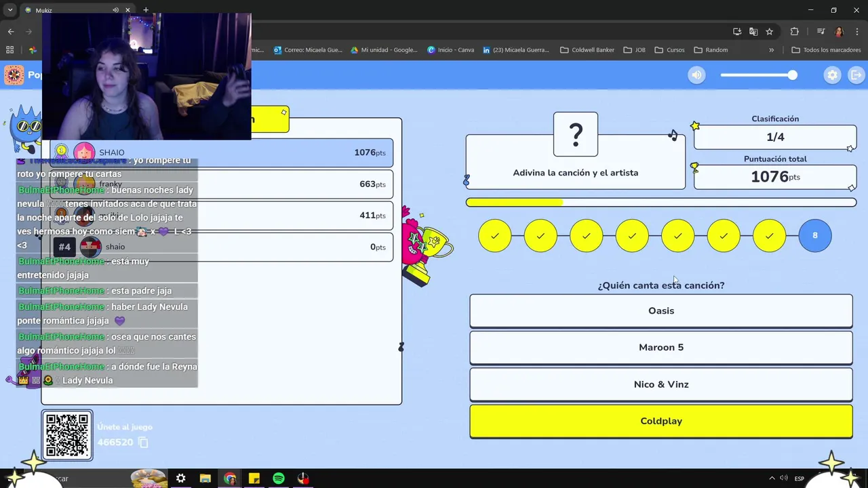Choose Oasis as the answer
Viewport: 868px width, 488px height.
pos(661,311)
